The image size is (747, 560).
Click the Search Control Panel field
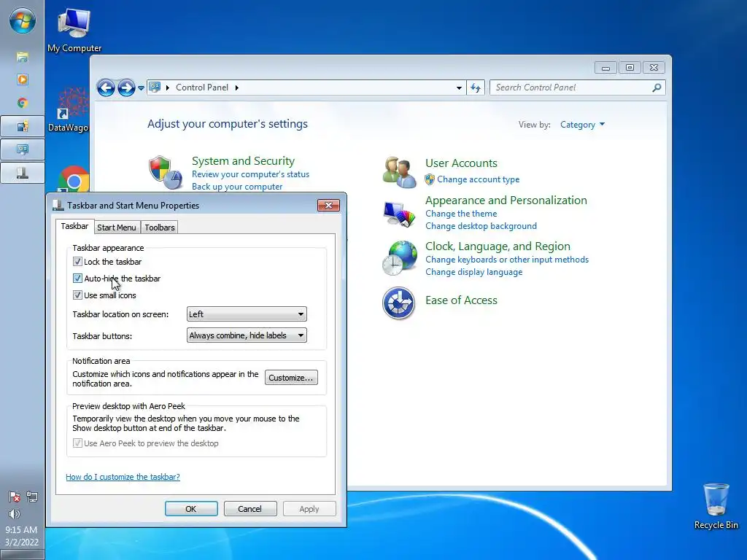click(578, 87)
